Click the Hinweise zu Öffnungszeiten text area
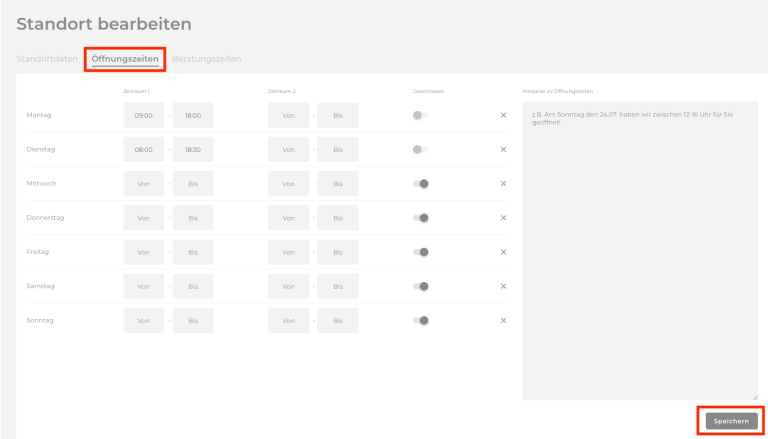The height and width of the screenshot is (439, 768). point(639,250)
